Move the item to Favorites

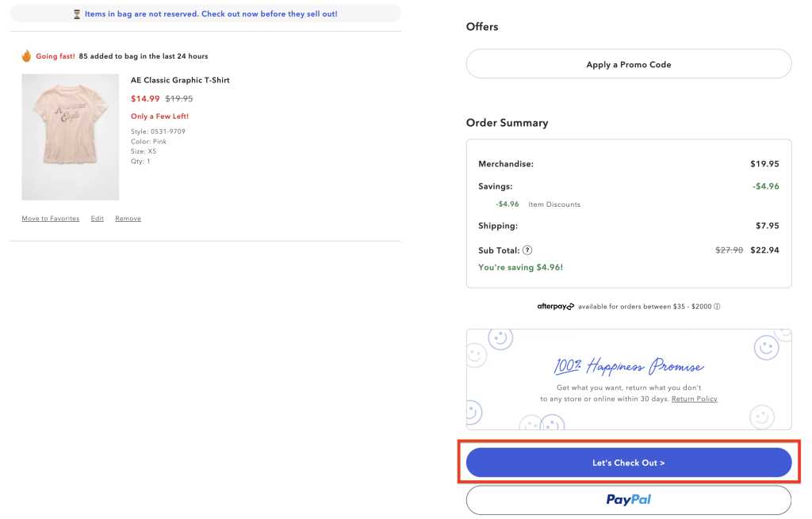point(50,219)
